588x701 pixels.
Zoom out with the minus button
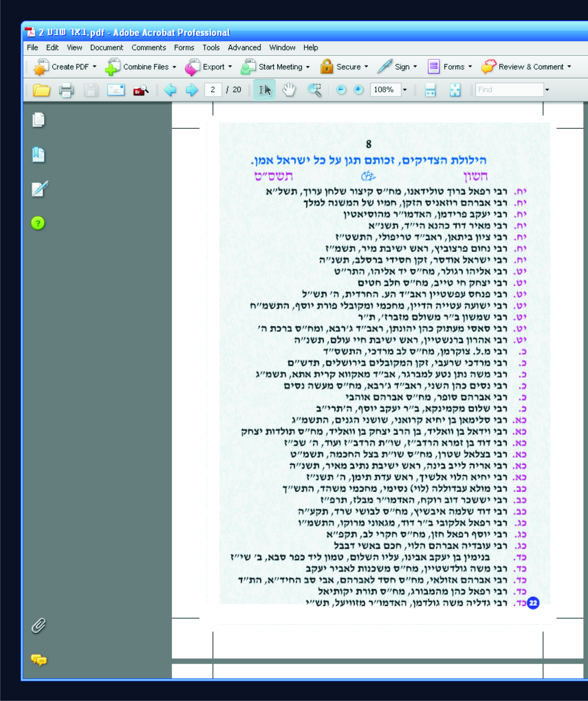pos(341,90)
